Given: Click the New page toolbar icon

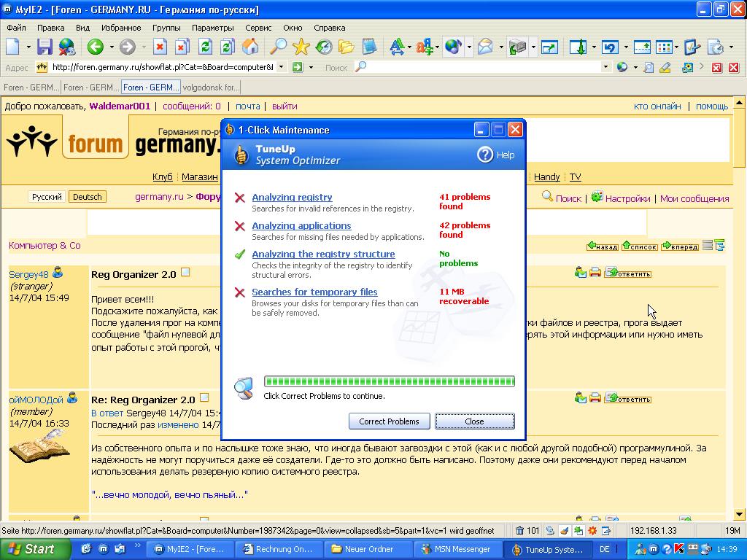Looking at the screenshot, I should pyautogui.click(x=13, y=47).
